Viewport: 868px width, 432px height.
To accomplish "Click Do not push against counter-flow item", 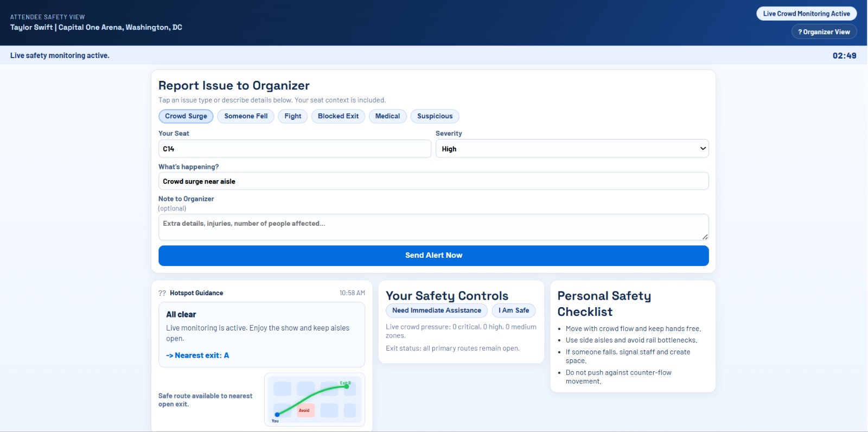I will pyautogui.click(x=618, y=377).
